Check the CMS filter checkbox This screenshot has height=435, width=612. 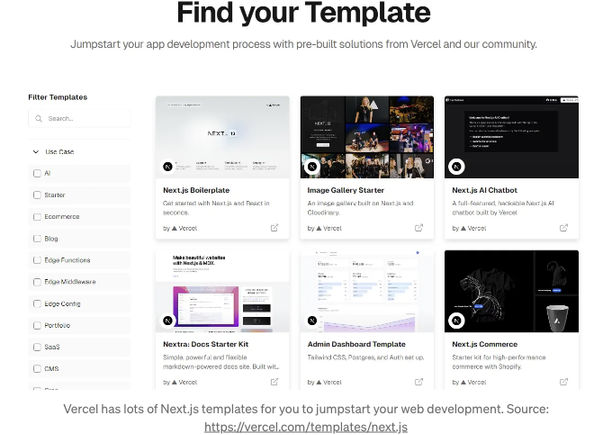tap(37, 369)
